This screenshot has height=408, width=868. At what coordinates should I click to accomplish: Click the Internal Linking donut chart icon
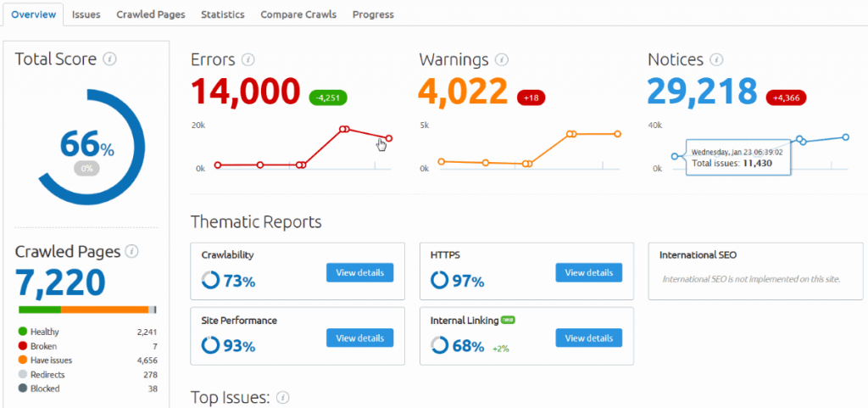pos(439,345)
